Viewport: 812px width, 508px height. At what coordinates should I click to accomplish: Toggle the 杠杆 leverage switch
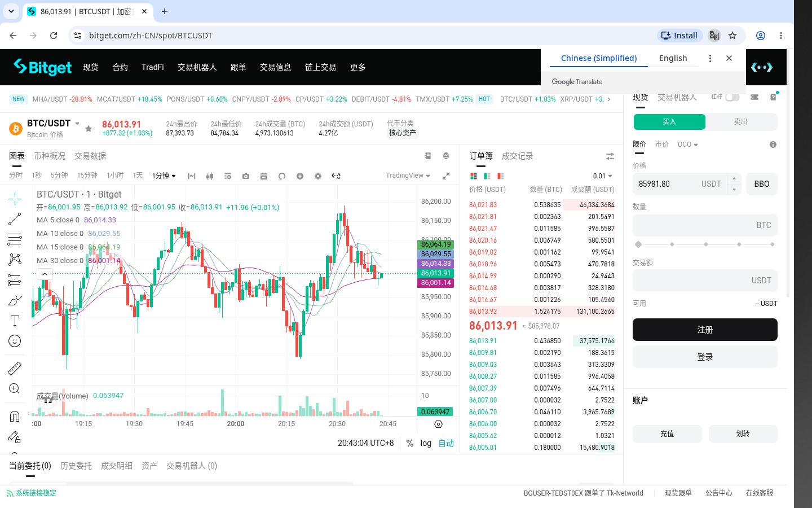732,97
